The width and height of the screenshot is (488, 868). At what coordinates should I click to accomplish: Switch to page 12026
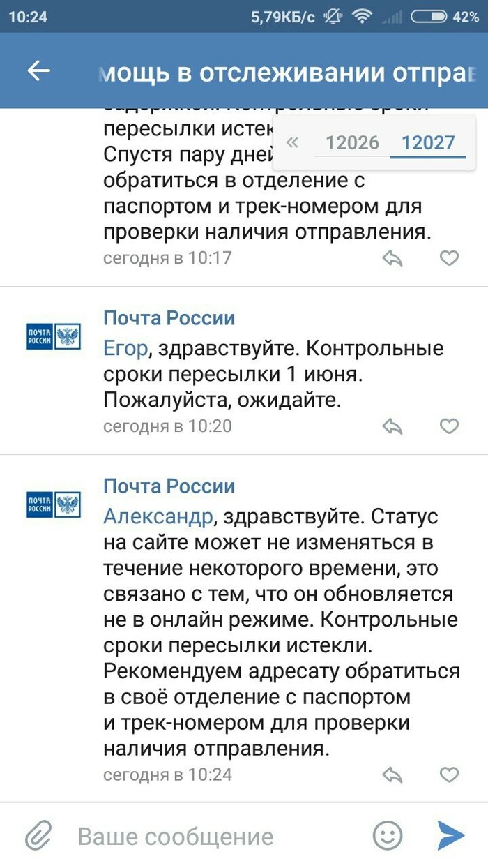click(352, 143)
